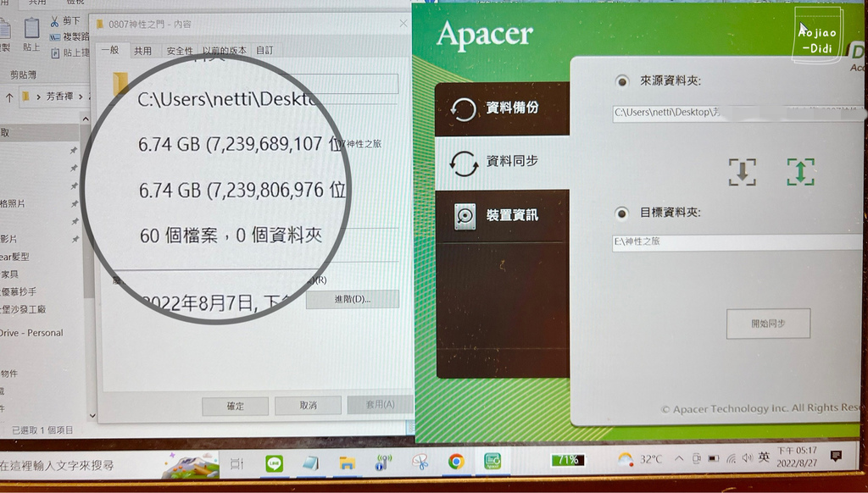The height and width of the screenshot is (493, 868).
Task: Select 物件 in the Explorer sidebar
Action: 8,374
